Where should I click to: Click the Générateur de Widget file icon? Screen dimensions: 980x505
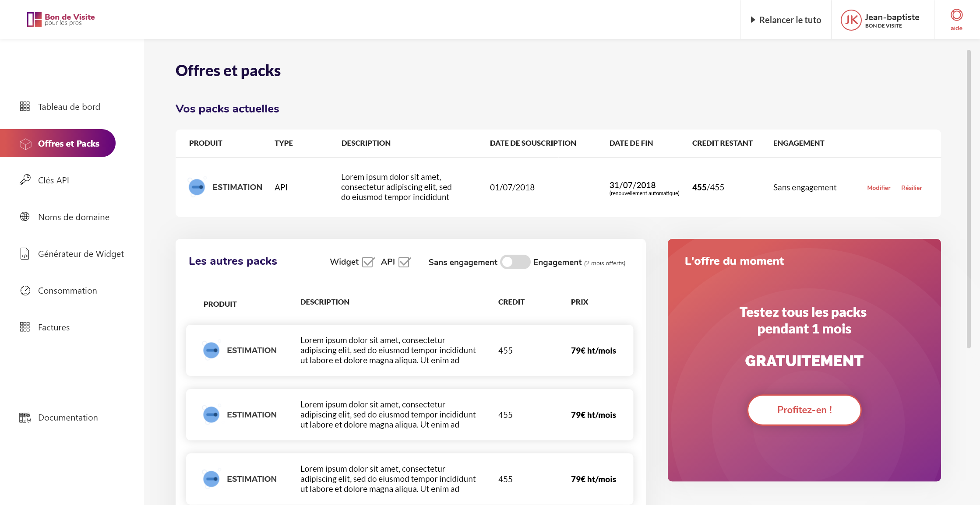[25, 253]
